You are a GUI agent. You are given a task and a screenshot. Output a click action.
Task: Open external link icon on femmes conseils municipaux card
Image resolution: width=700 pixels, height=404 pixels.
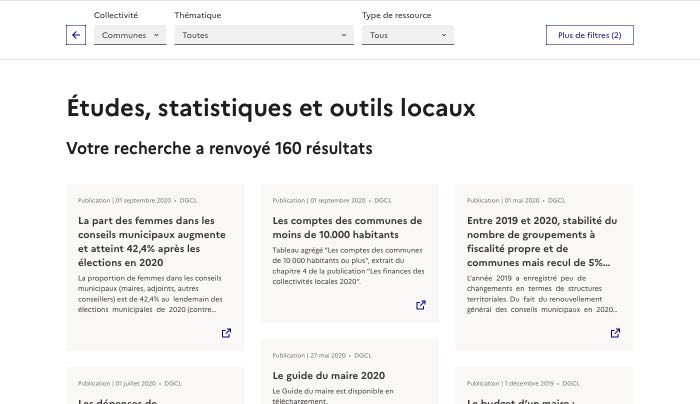coord(226,333)
